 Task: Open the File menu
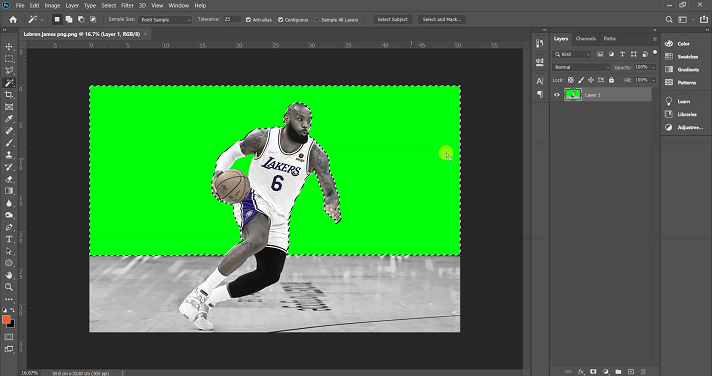[x=20, y=5]
